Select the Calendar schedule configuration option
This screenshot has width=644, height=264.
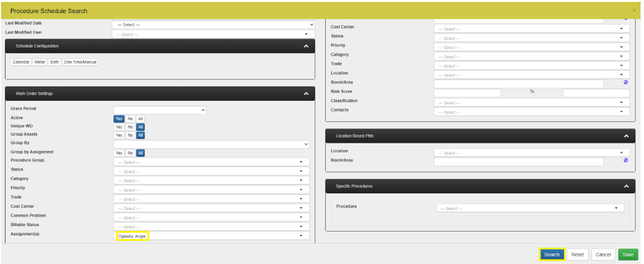(x=21, y=62)
